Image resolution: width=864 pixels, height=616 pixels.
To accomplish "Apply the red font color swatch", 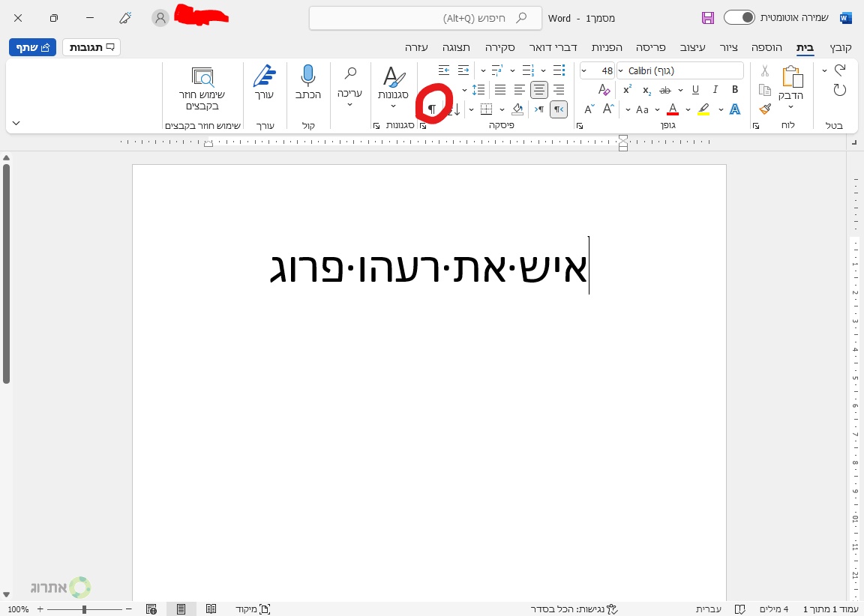I will click(x=672, y=109).
